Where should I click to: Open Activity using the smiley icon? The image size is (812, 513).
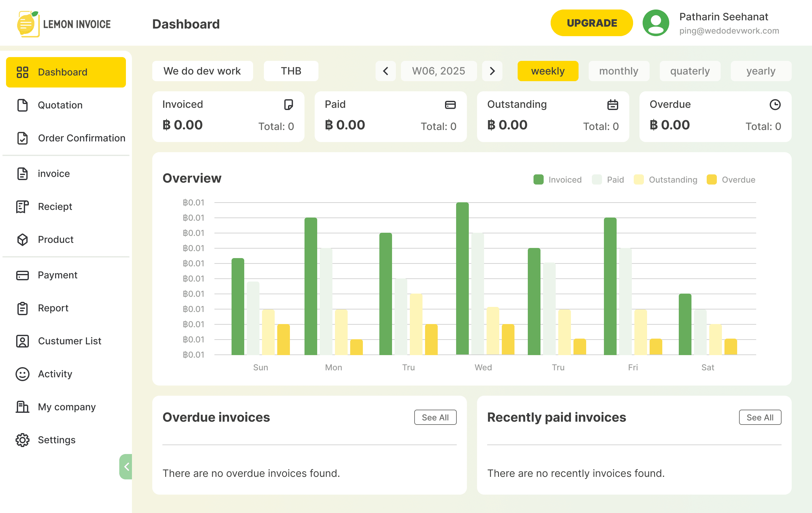pyautogui.click(x=22, y=374)
